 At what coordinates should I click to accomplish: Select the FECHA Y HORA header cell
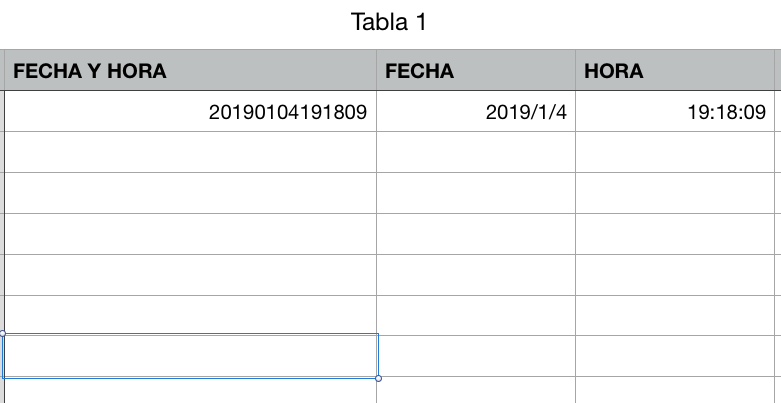click(x=190, y=71)
